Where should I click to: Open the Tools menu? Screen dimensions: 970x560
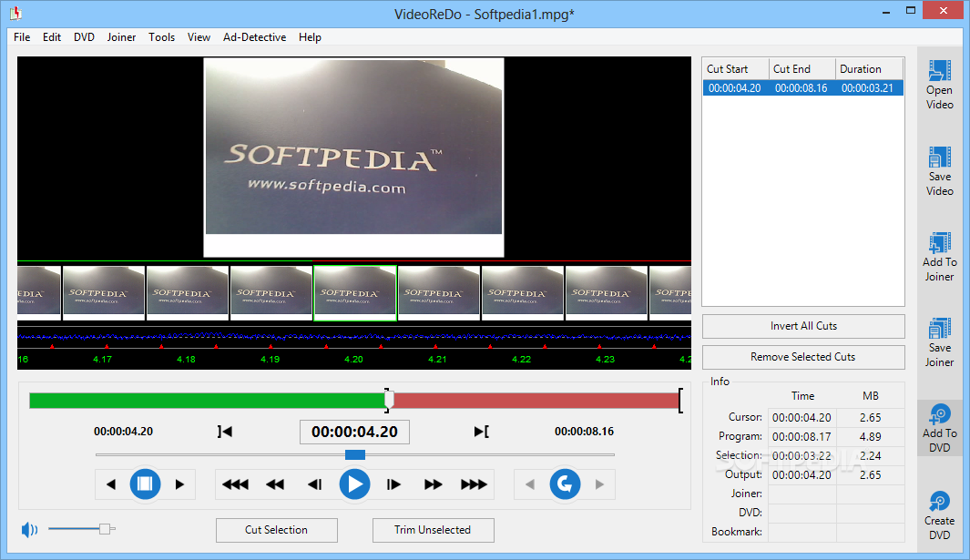tap(161, 37)
